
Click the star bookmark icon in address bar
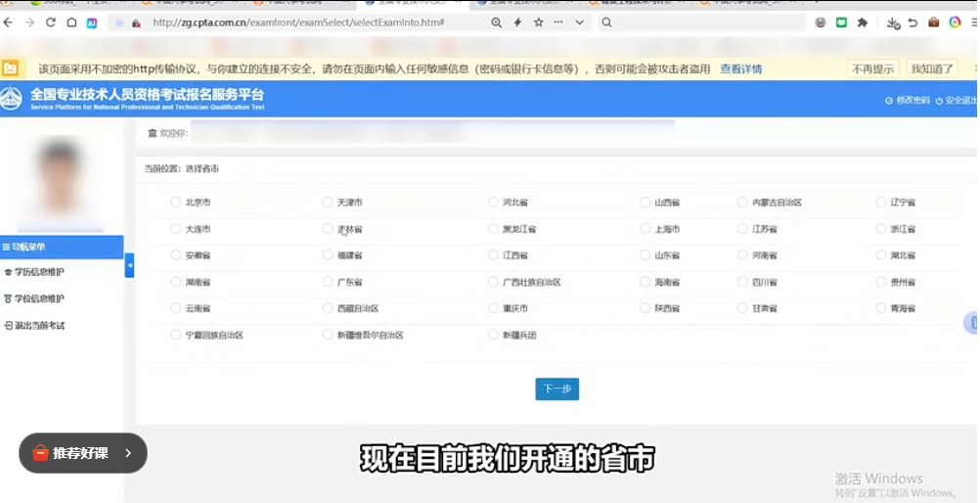538,23
